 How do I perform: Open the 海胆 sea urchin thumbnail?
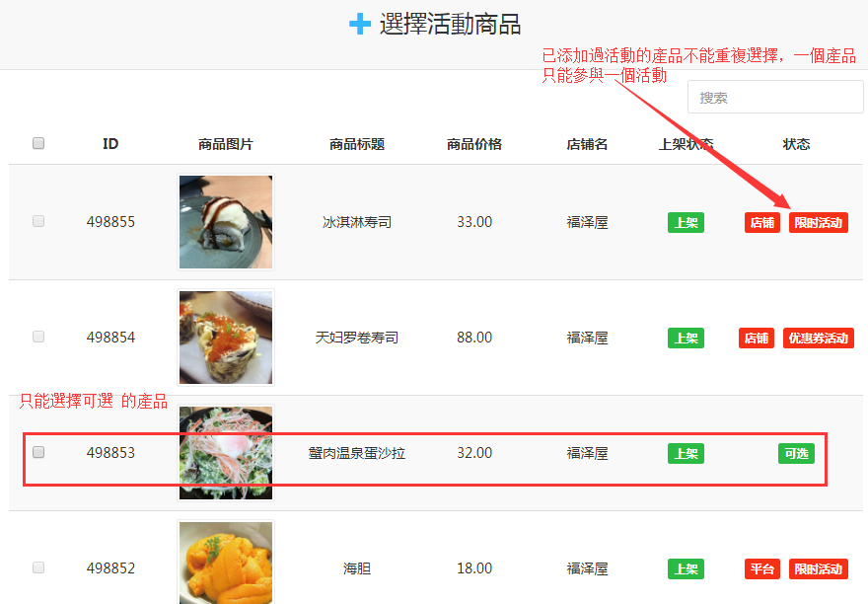226,563
